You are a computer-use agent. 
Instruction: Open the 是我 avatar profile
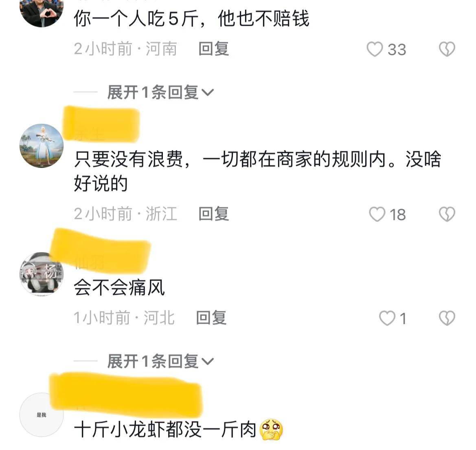pyautogui.click(x=42, y=415)
